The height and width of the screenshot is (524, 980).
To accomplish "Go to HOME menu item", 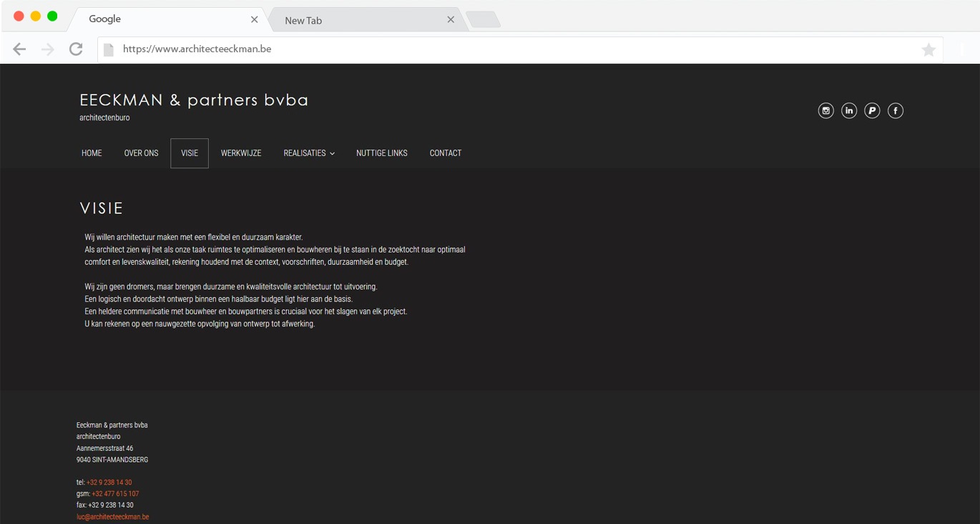I will (x=92, y=153).
